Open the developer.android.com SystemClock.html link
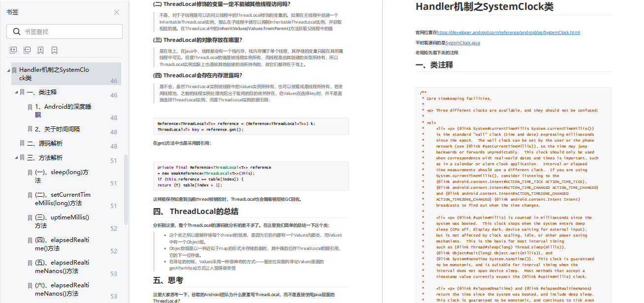The height and width of the screenshot is (303, 644). point(508,32)
